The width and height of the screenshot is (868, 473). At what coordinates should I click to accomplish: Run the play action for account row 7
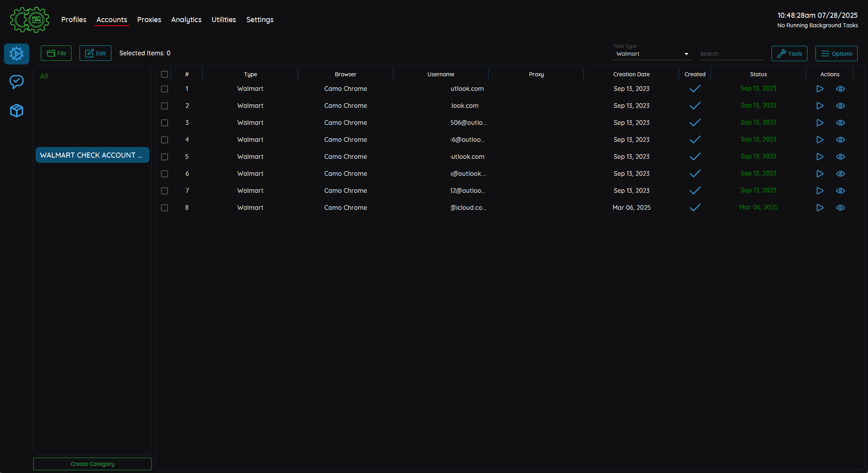tap(820, 191)
